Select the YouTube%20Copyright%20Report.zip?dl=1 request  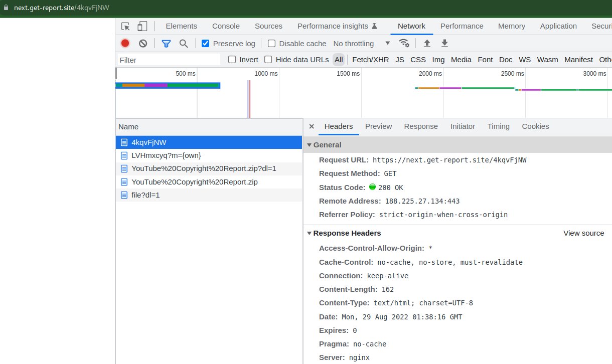pyautogui.click(x=204, y=168)
